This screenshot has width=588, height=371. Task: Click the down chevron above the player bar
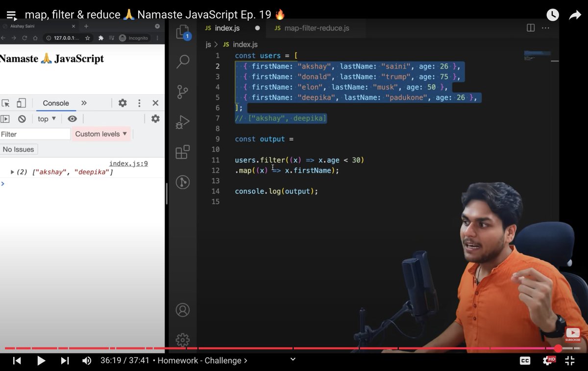[293, 359]
